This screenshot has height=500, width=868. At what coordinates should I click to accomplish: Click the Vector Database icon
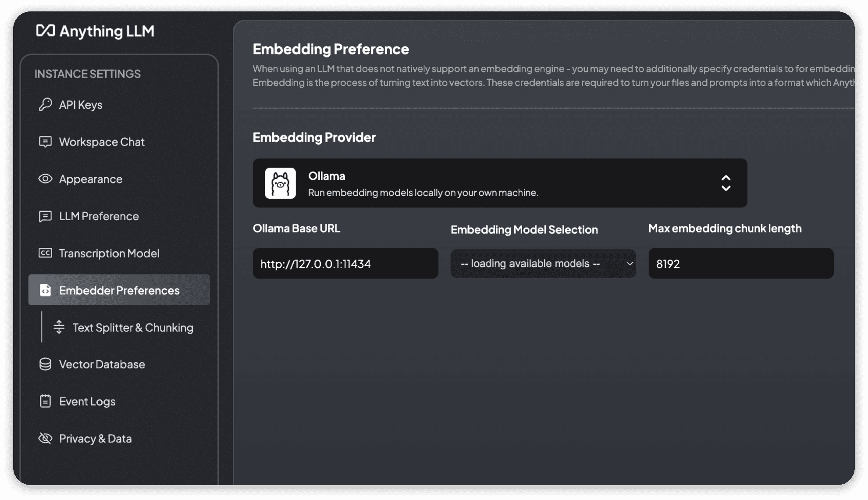click(x=46, y=363)
